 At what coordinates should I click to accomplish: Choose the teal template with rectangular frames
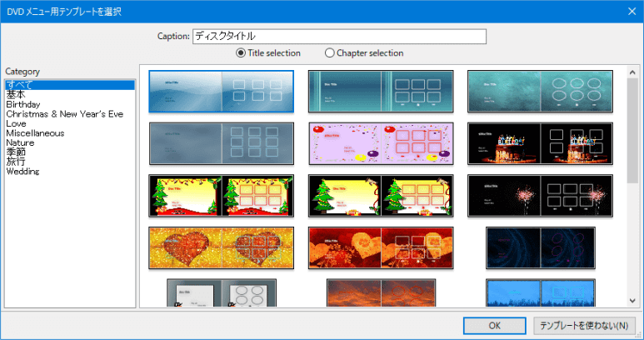point(380,91)
